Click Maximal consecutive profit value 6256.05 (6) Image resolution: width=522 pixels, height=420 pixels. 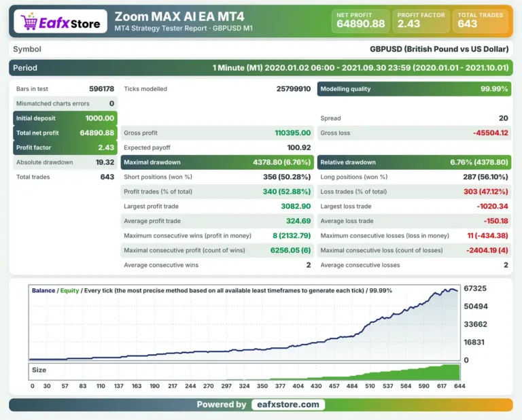tap(290, 250)
